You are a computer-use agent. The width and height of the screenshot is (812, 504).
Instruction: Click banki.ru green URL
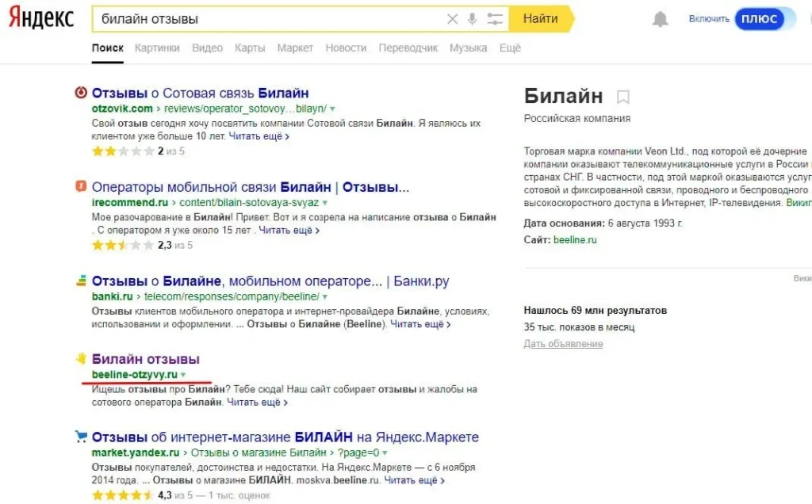point(113,296)
